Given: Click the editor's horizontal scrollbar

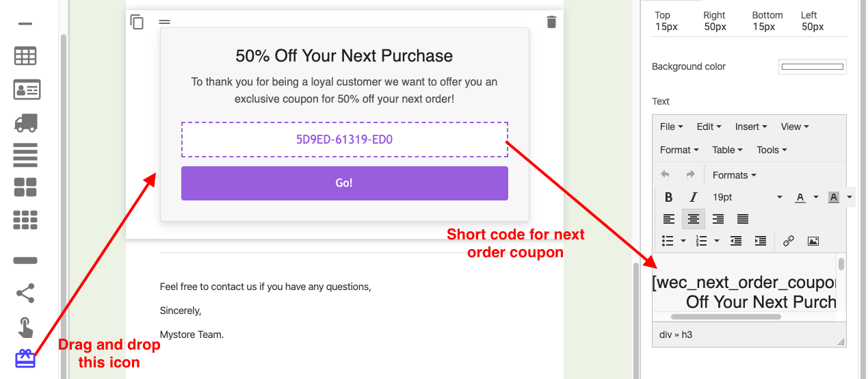Looking at the screenshot, I should click(x=743, y=317).
